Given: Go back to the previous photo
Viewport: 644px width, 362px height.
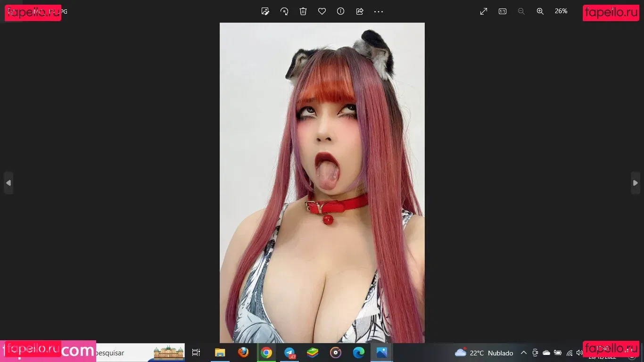Looking at the screenshot, I should tap(8, 183).
